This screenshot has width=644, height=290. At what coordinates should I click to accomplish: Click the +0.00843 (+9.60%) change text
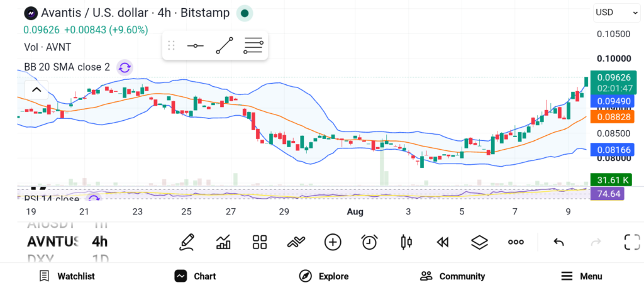pos(106,30)
